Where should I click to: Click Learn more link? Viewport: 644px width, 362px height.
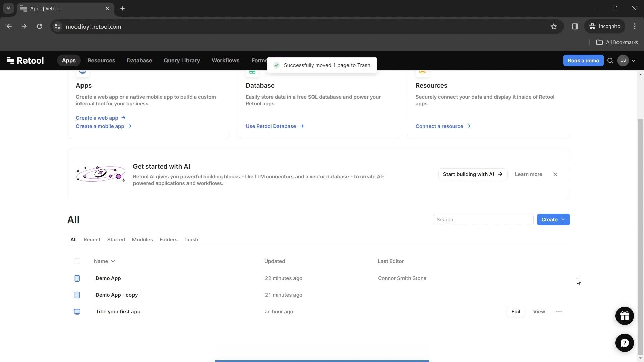(528, 174)
